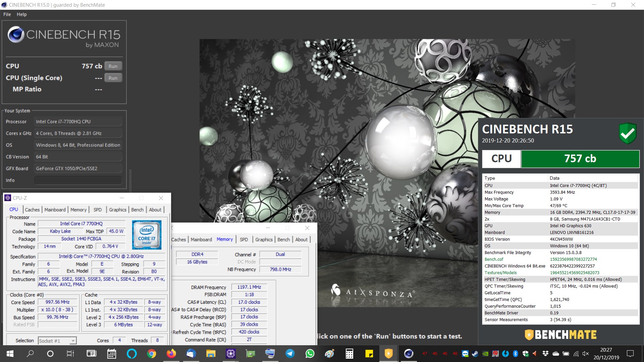Viewport: 644px width, 362px height.
Task: Open Graphics tab in second CPU-Z Memory window
Action: 264,240
